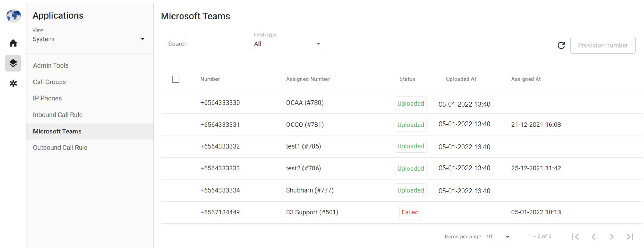Click assigned number OCAA (#780)

[305, 103]
